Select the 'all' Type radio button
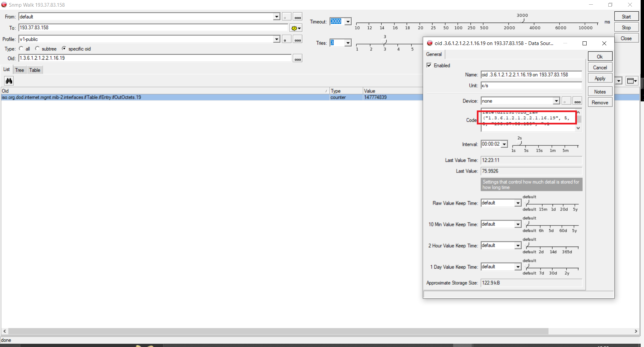Screen dimensions: 644x347 (21, 49)
